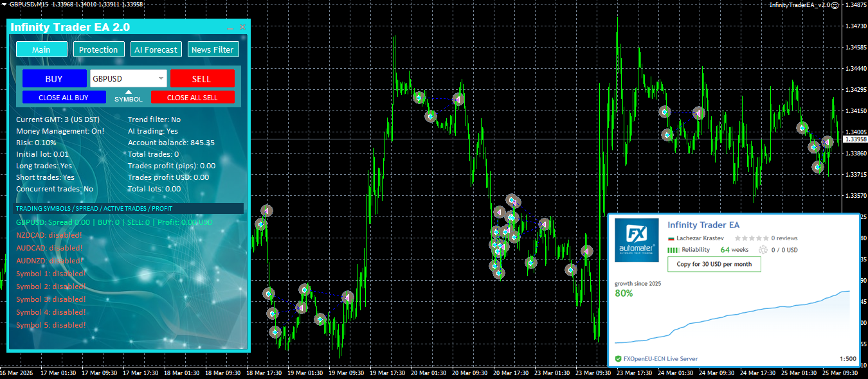Click the chart menu arrow beside GBPUSD,M15
This screenshot has height=379, width=868.
coord(4,4)
